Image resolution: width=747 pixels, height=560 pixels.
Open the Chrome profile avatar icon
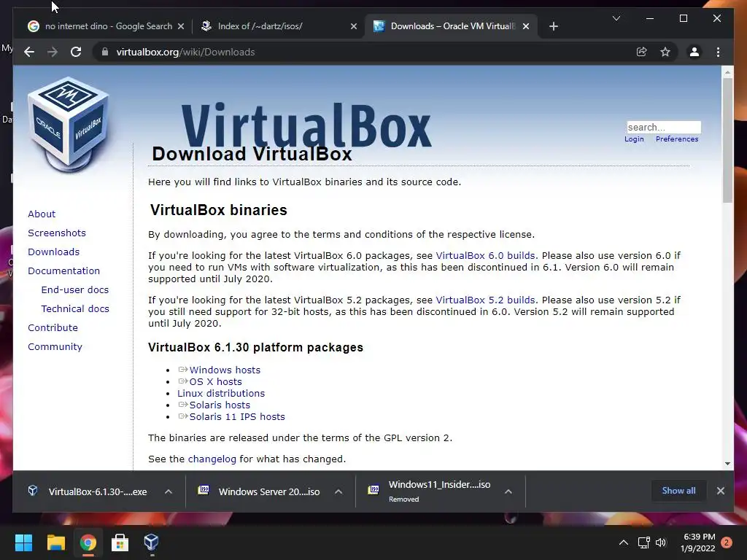[694, 52]
